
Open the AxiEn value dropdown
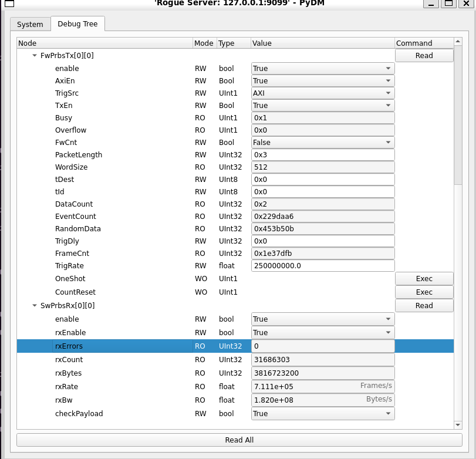(322, 81)
